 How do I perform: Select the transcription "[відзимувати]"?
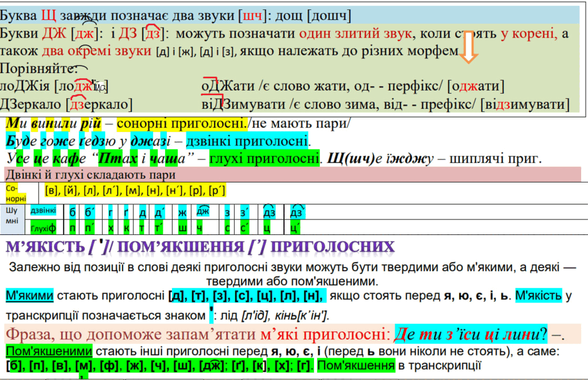525,104
